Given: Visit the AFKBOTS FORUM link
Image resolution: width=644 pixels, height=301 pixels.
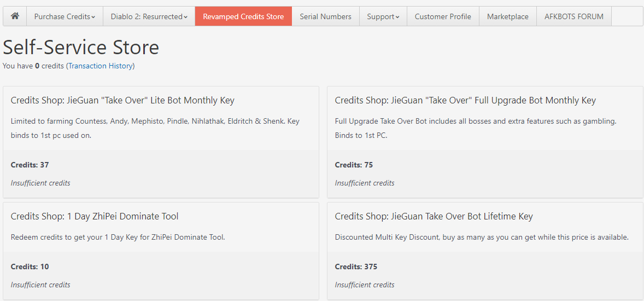Looking at the screenshot, I should 573,16.
